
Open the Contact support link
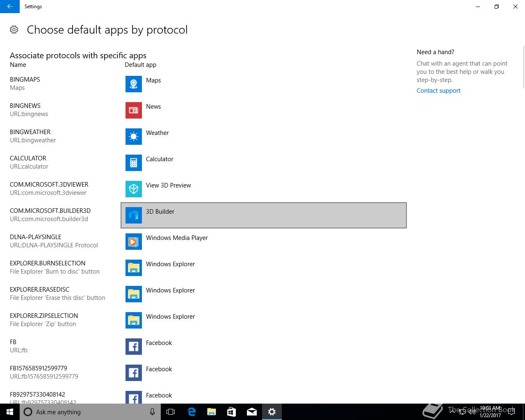(438, 91)
